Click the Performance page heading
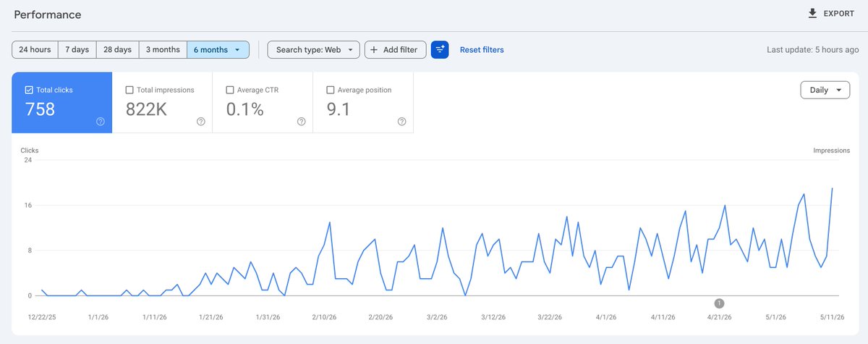Screen dimensions: 868x344 [x=48, y=14]
